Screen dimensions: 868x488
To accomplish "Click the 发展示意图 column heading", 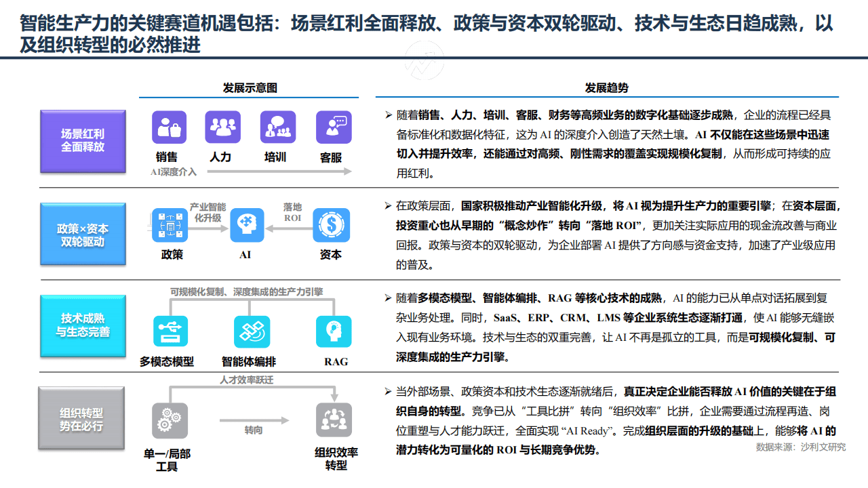I will 250,88.
